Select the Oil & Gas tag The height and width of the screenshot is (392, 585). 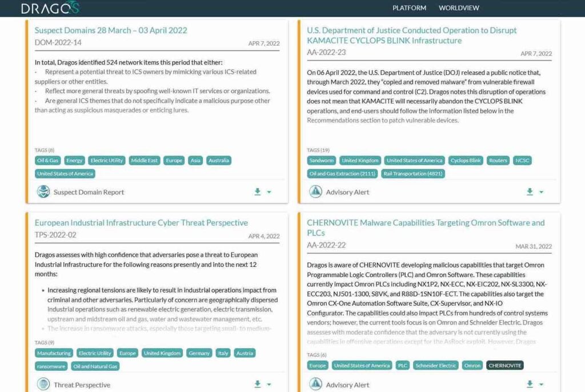[48, 161]
